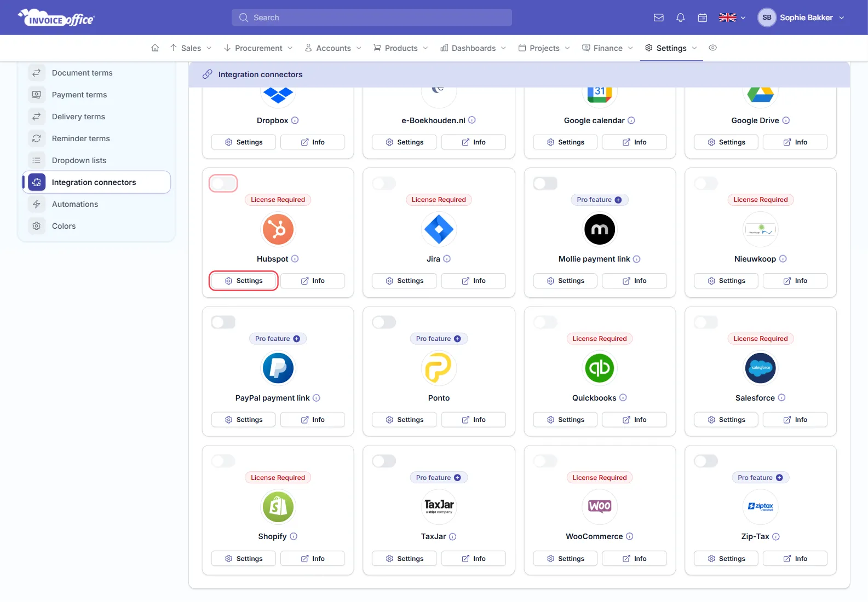Viewport: 868px width, 602px height.
Task: Open Info for Jira
Action: [474, 281]
